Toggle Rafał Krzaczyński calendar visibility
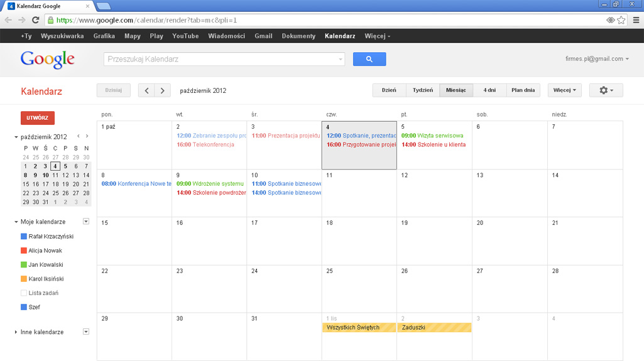The width and height of the screenshot is (644, 361). coord(24,236)
